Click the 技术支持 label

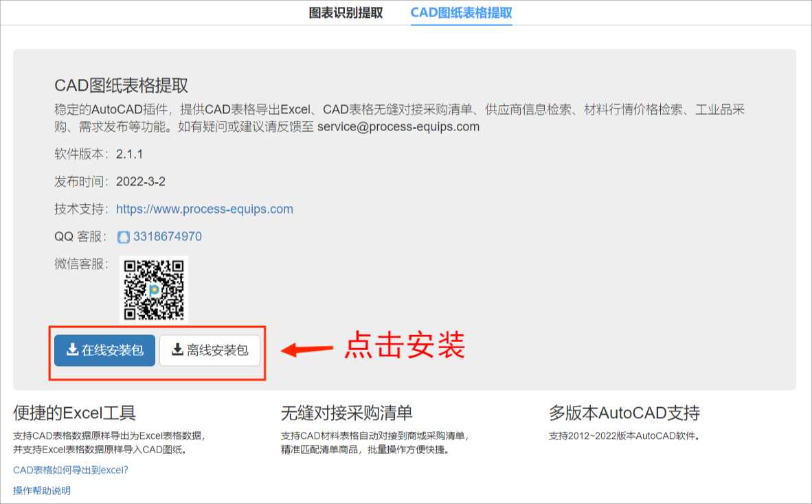tap(82, 209)
